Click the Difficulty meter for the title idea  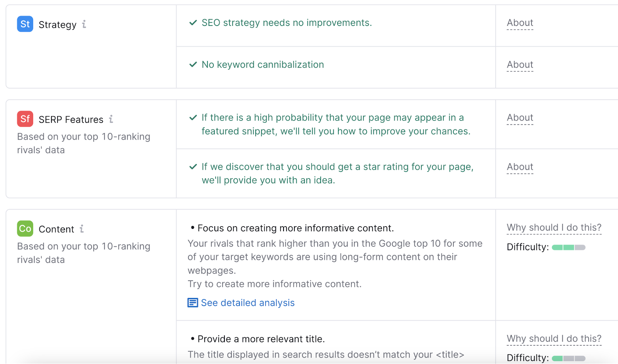568,358
